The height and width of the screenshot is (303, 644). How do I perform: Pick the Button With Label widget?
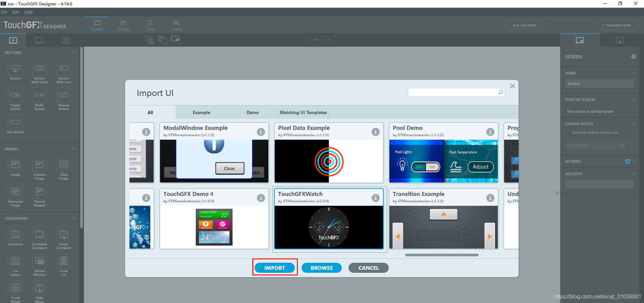[x=40, y=68]
